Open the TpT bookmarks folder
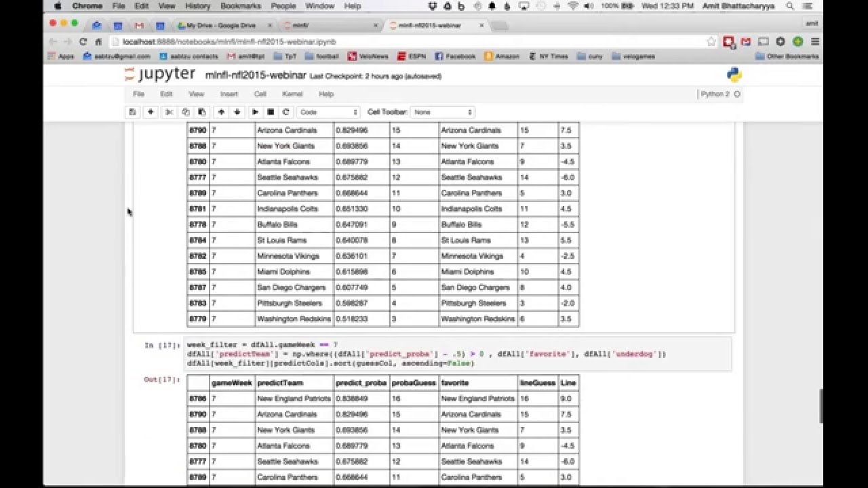 [x=285, y=56]
